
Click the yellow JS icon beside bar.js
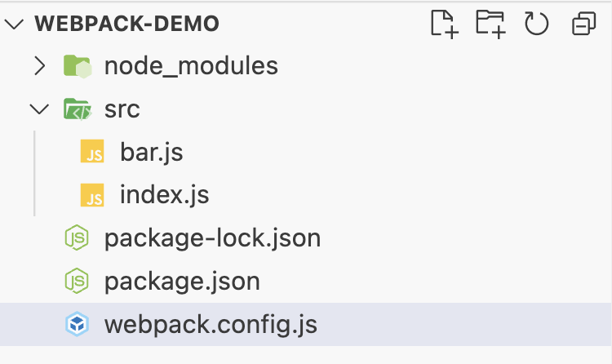coord(92,151)
